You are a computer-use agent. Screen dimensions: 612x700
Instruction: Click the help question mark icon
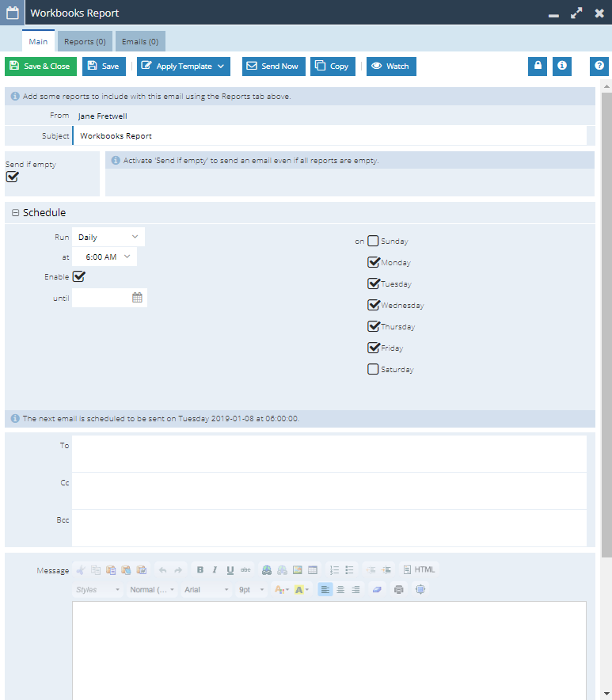pos(600,67)
